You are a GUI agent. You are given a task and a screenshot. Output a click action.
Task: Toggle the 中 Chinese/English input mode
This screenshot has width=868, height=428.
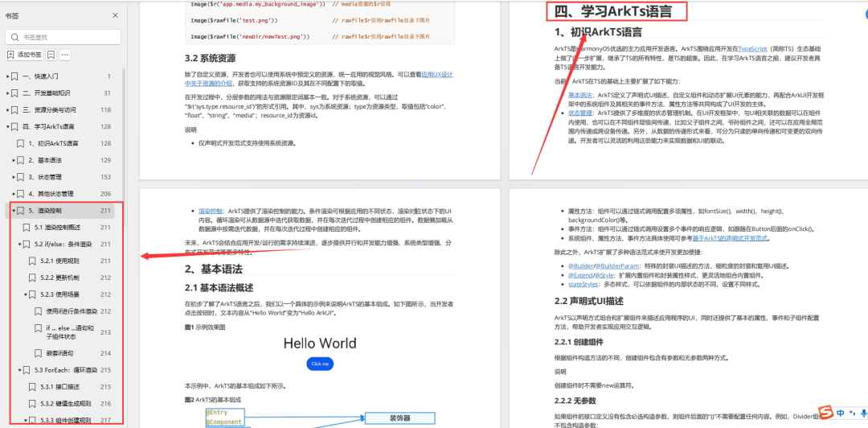[841, 413]
